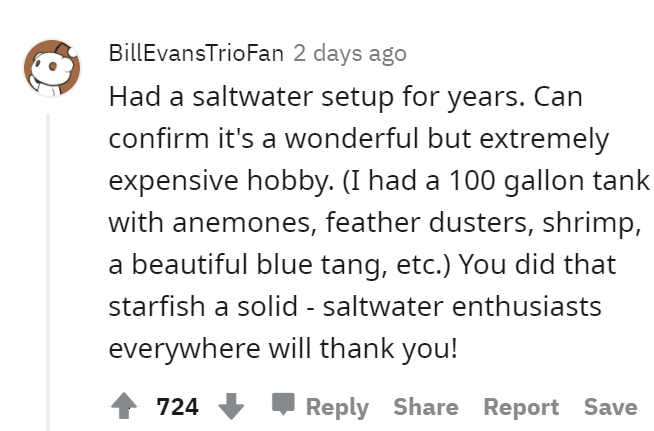Click the phrase "expensive hobby"
654x431 pixels.
[x=219, y=181]
